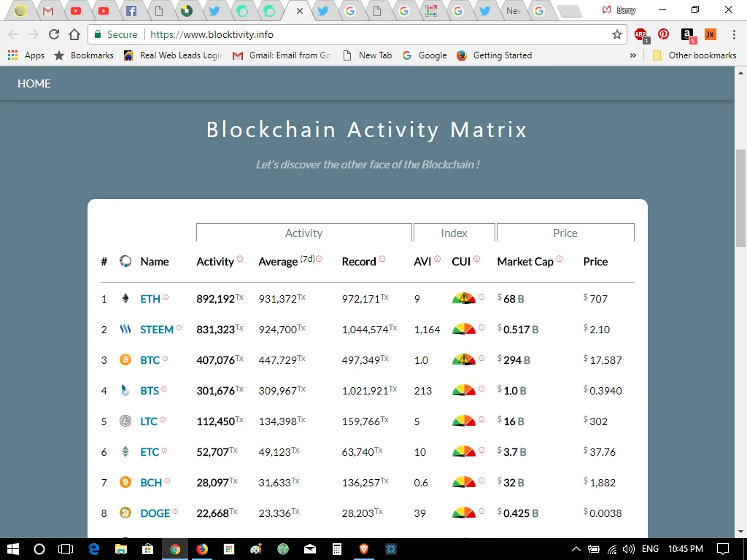Open Chrome three-dot menu
The image size is (747, 560).
734,34
